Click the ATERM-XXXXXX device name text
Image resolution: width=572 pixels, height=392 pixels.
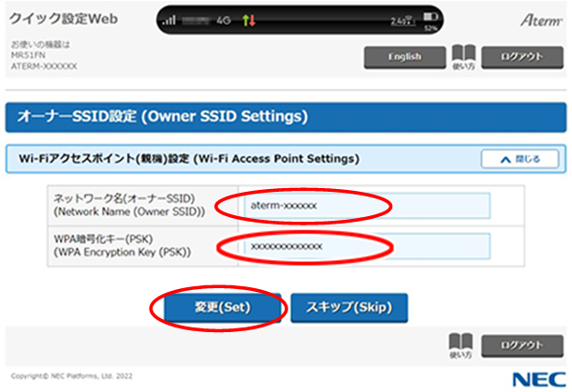coord(44,66)
